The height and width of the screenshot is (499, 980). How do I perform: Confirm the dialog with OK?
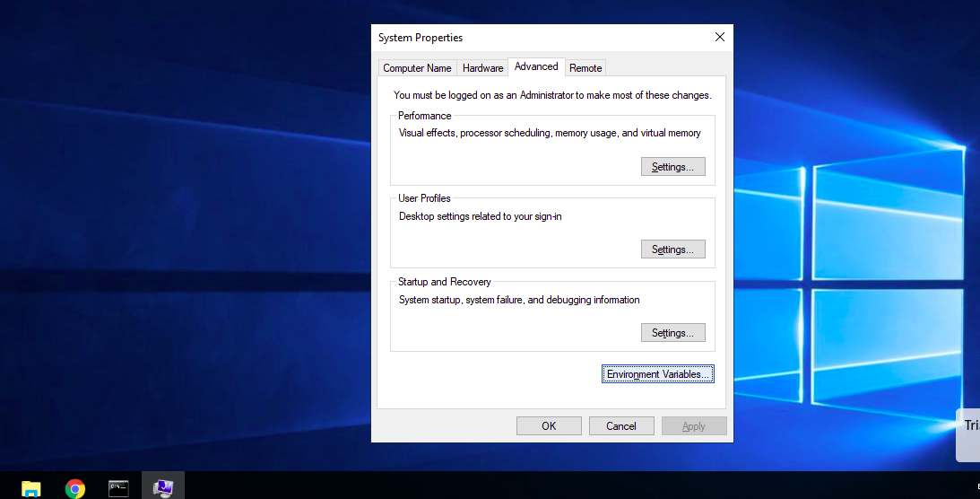[549, 426]
